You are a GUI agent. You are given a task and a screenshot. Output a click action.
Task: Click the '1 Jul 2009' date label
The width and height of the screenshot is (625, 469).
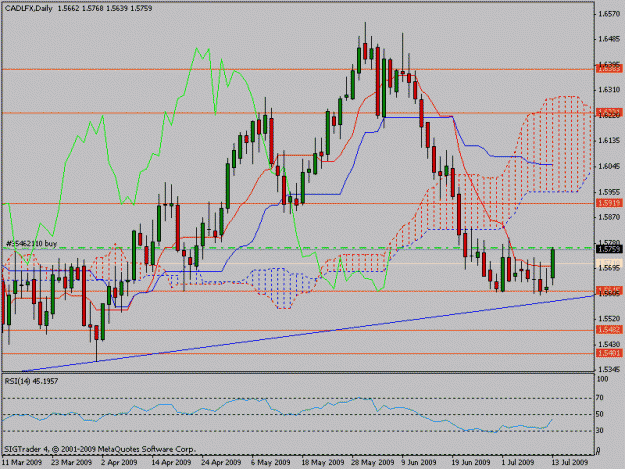coord(518,462)
